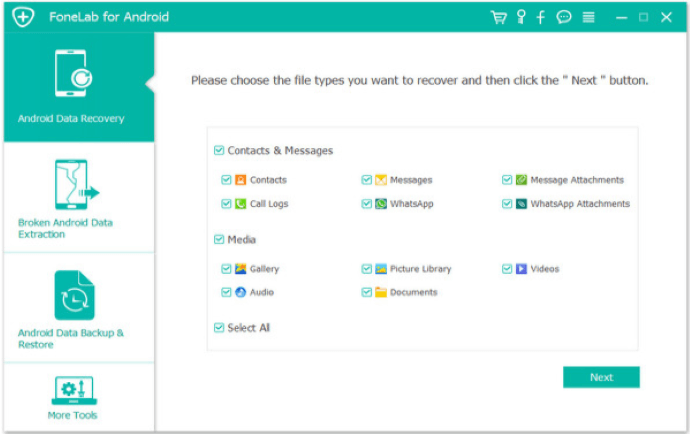
Task: Select Broken Android Data Extraction icon
Action: 77,184
